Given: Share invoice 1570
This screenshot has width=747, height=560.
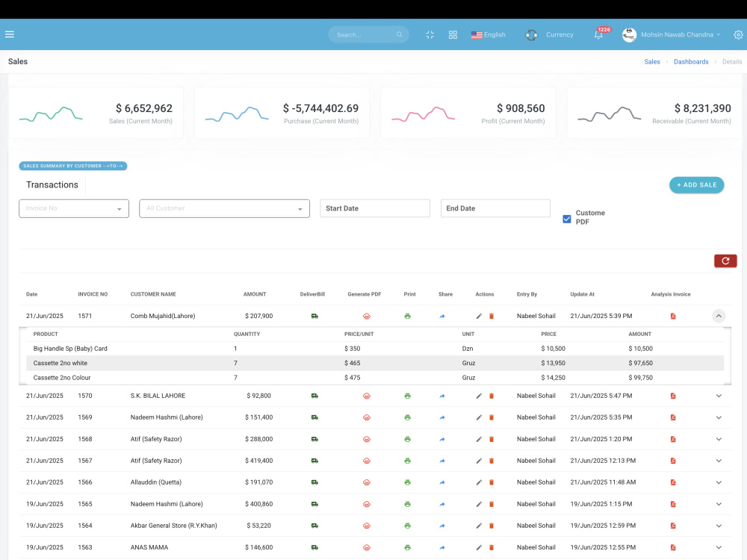Looking at the screenshot, I should point(442,396).
